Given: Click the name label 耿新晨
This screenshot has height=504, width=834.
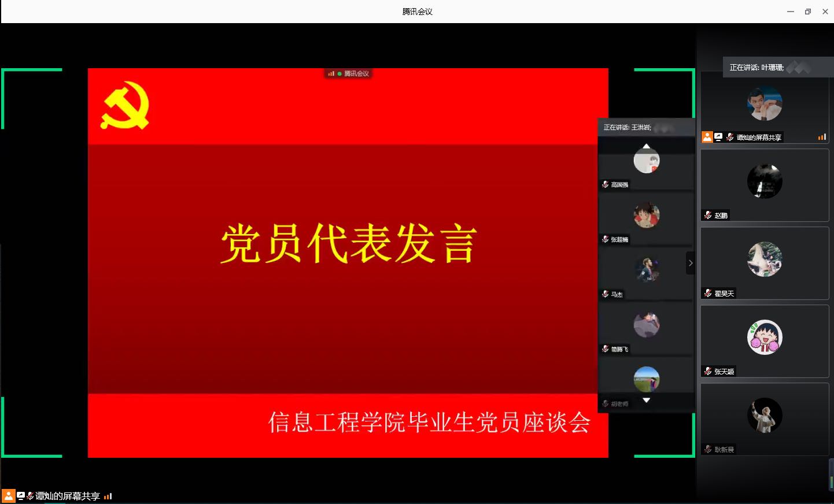Looking at the screenshot, I should [x=724, y=450].
